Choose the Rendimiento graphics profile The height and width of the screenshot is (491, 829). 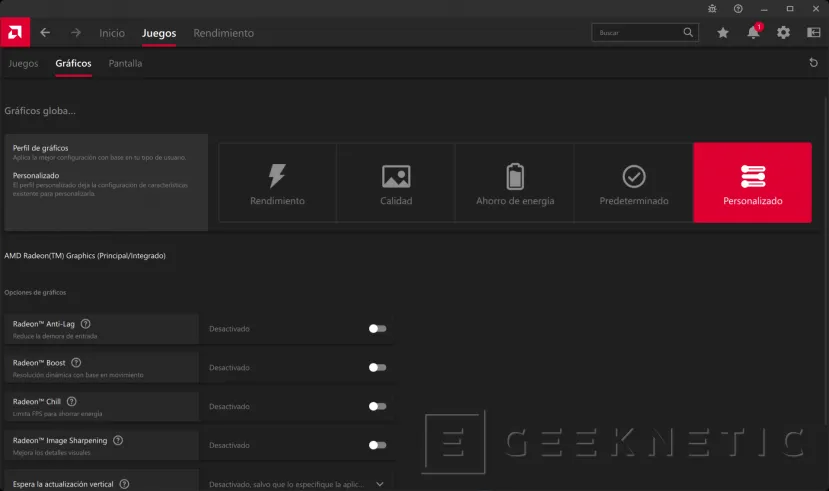click(x=278, y=182)
